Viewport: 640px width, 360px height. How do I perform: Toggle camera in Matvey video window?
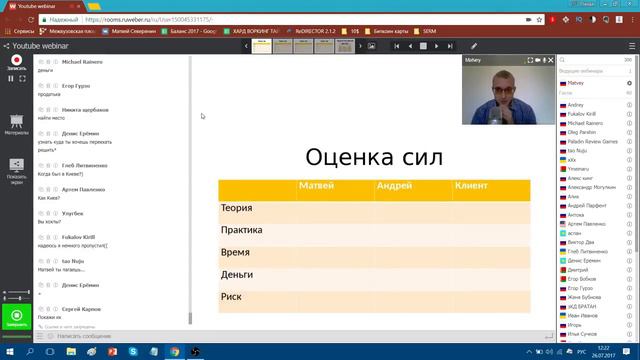point(538,60)
